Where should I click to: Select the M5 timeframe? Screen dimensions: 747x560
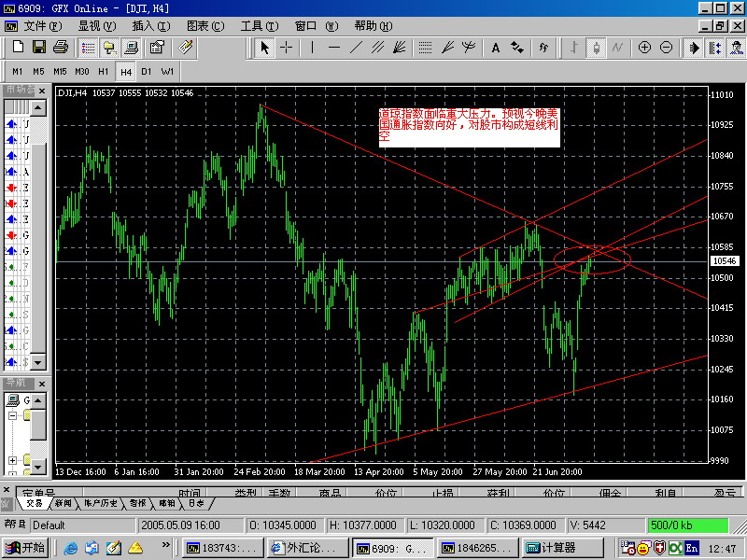tap(38, 72)
